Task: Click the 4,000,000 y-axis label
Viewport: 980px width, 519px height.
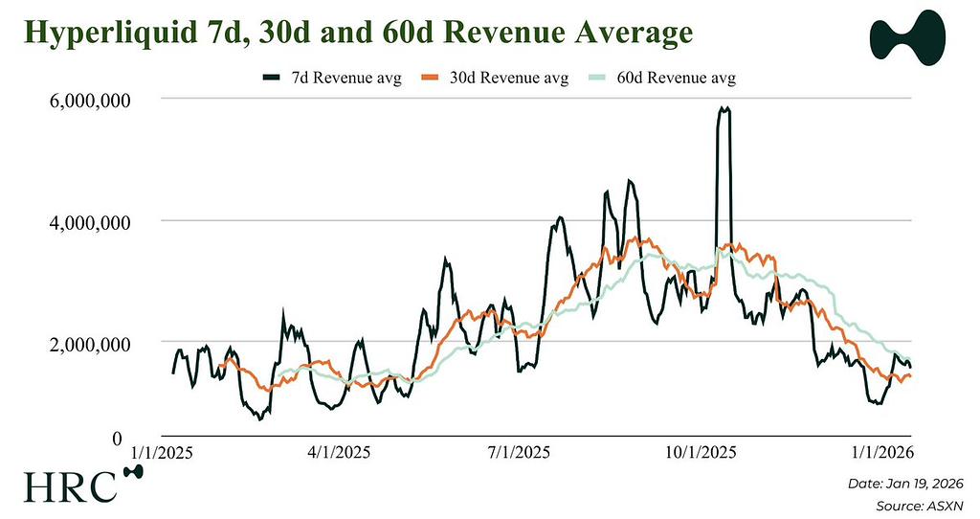Action: click(82, 221)
